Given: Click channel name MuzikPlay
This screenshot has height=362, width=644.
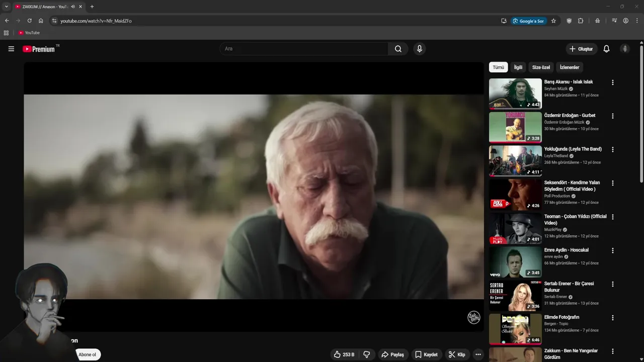Looking at the screenshot, I should point(553,230).
